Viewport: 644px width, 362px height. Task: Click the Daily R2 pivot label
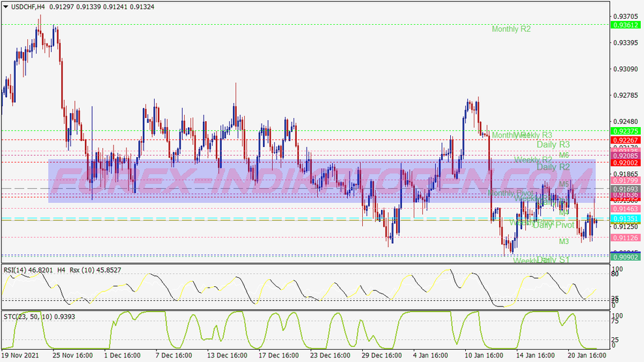553,167
